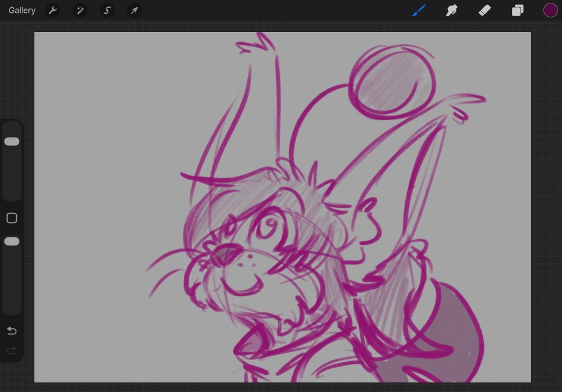Tap the dimmed Redo arrow

pos(12,350)
